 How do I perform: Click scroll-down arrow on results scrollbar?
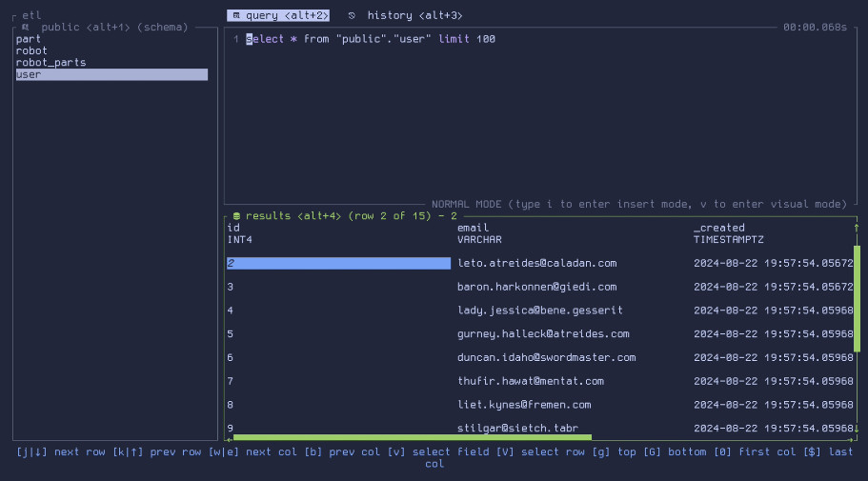click(857, 429)
